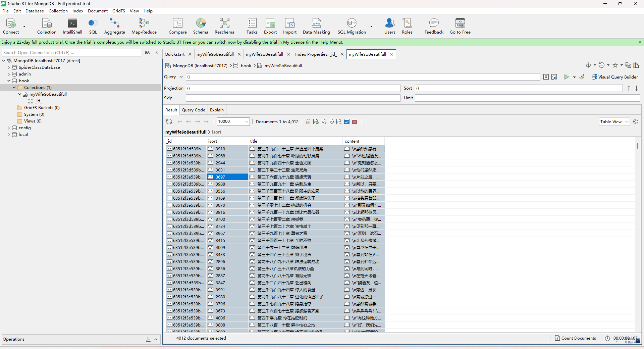Switch to the Quickstart tab
644x349 pixels.
(174, 54)
